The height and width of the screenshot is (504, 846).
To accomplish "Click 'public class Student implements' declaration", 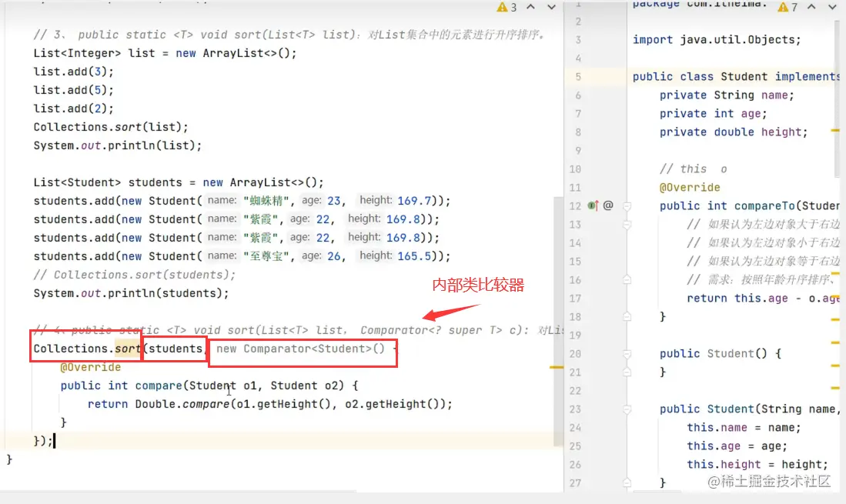I will (x=737, y=76).
